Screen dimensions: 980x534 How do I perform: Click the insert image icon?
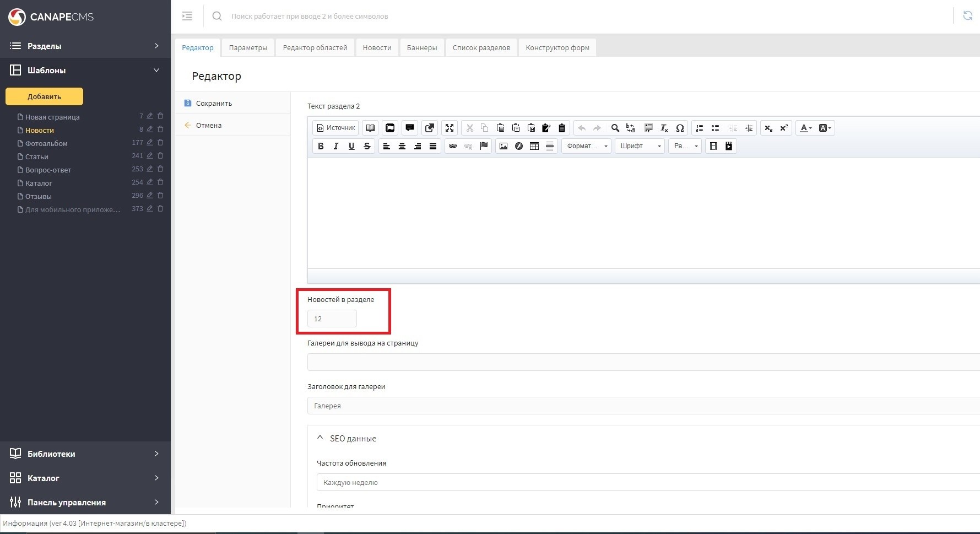[503, 146]
